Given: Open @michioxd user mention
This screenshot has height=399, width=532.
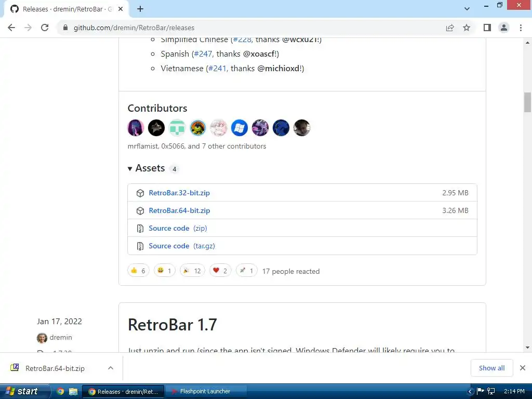Looking at the screenshot, I should click(278, 69).
